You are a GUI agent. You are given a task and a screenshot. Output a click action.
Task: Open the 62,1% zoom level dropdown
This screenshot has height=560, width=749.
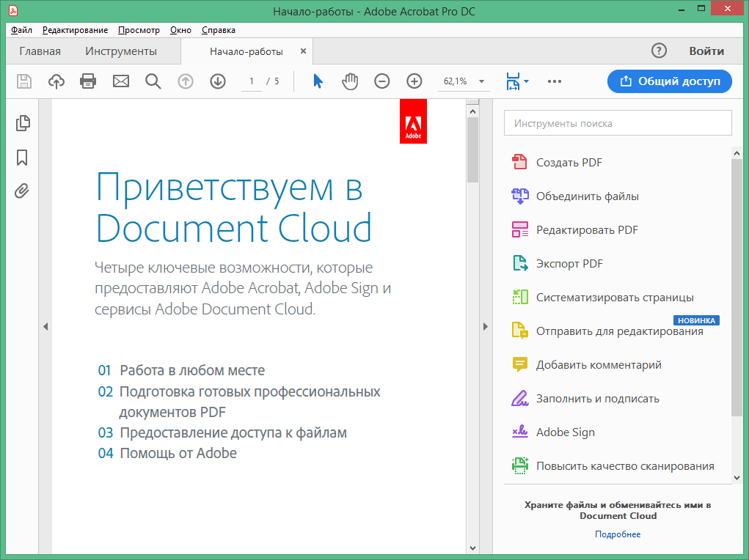point(481,81)
